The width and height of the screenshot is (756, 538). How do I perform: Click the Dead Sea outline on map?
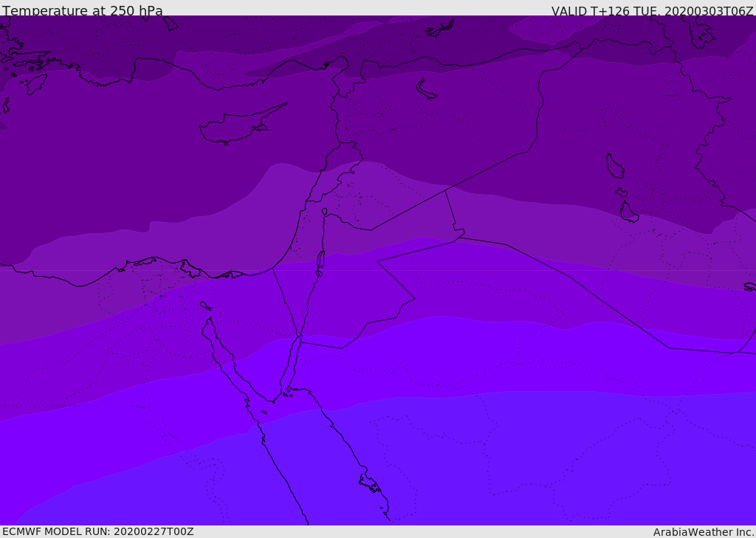click(320, 263)
